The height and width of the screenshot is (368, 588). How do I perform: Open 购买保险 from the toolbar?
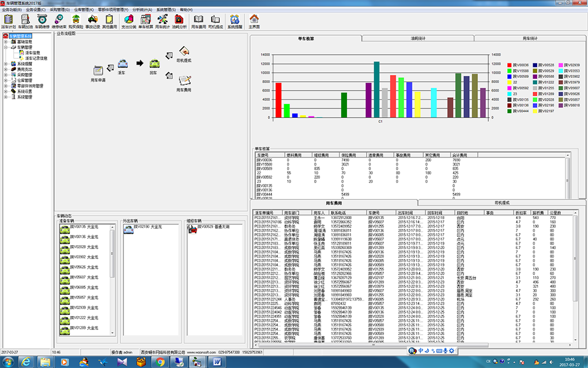pyautogui.click(x=76, y=20)
